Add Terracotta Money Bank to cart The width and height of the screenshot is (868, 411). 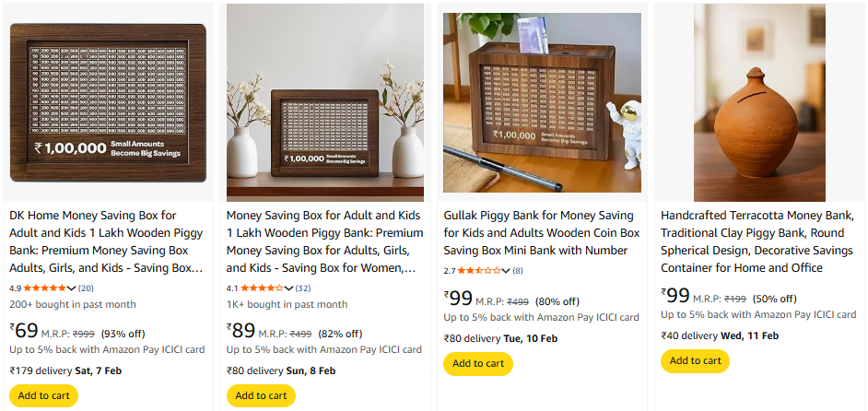pos(695,360)
